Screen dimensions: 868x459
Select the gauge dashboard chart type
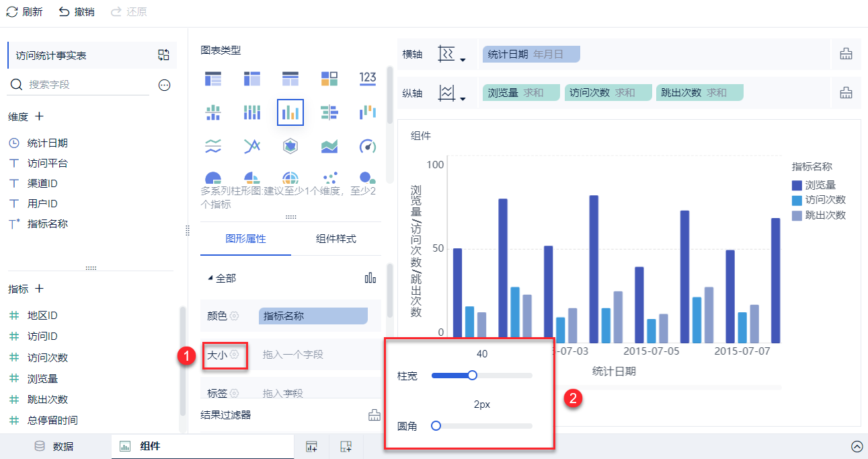[x=368, y=145]
